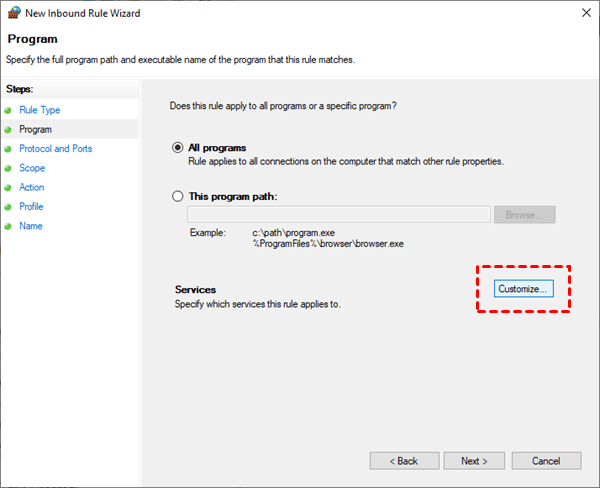Viewport: 600px width, 488px height.
Task: Cancel the inbound rule wizard
Action: tap(546, 461)
